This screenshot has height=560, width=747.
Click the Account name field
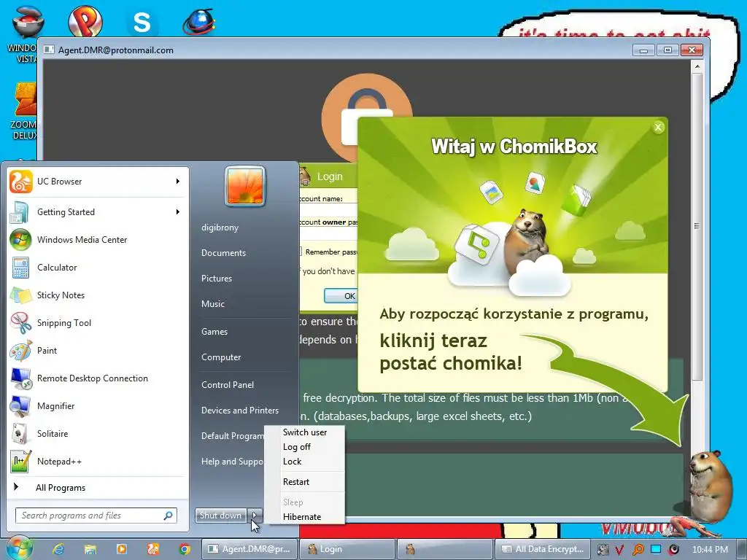[x=328, y=210]
